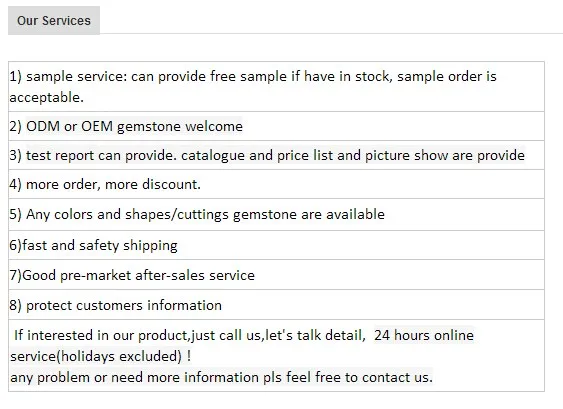
Task: Click the 24 hours online text
Action: (424, 335)
